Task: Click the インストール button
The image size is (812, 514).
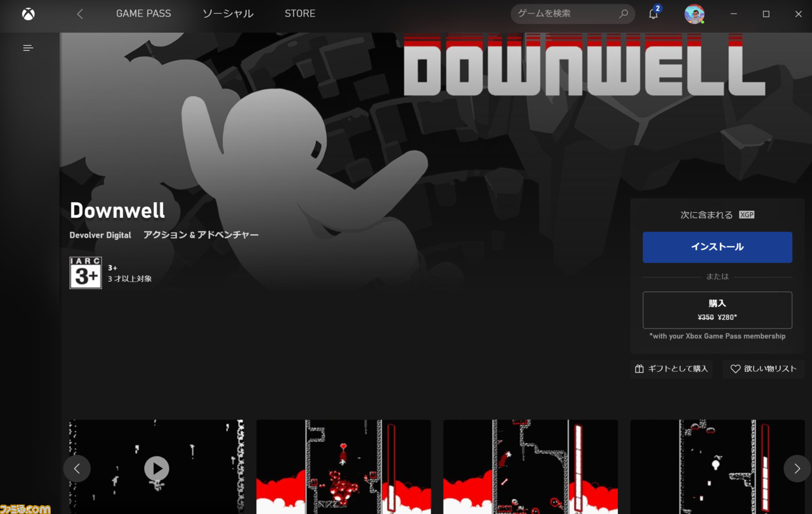Action: tap(717, 247)
